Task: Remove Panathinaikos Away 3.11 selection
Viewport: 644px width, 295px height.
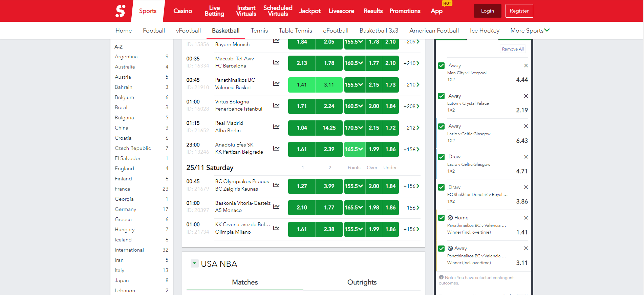Action: tap(526, 248)
